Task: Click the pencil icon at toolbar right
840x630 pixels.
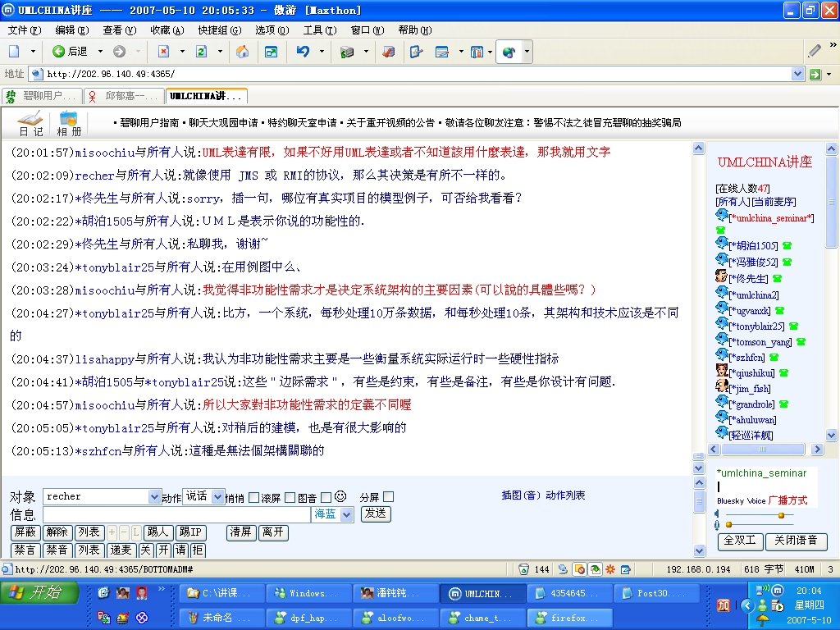Action: pos(815,51)
